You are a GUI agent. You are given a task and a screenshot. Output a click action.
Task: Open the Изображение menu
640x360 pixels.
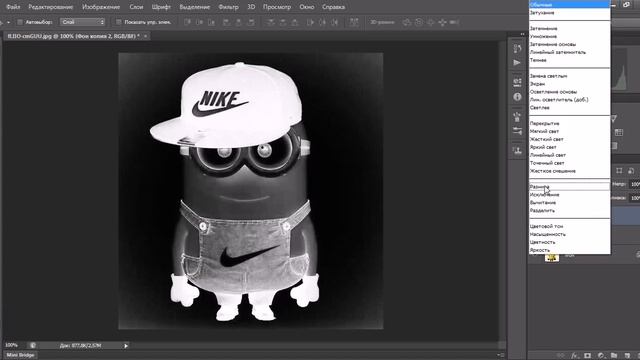click(x=101, y=7)
